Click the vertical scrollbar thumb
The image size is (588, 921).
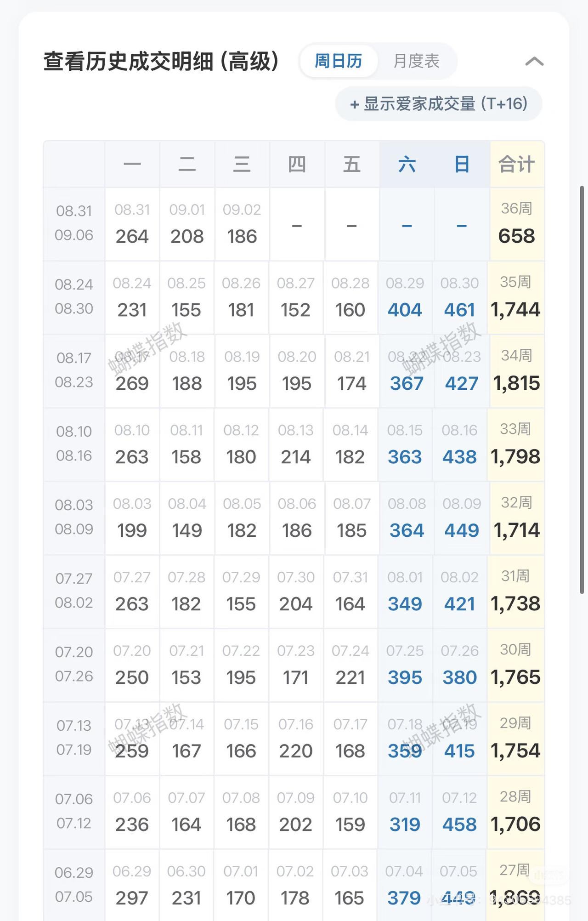pyautogui.click(x=582, y=390)
